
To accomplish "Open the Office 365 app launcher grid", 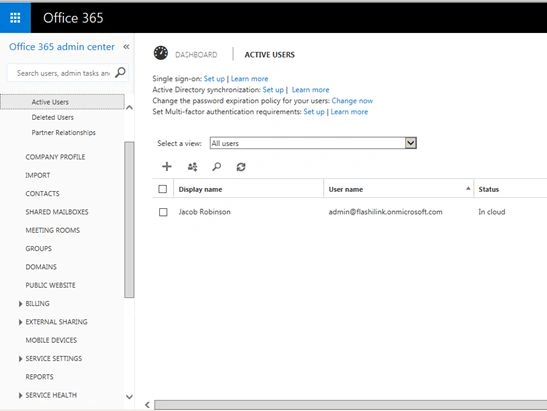I will click(15, 18).
